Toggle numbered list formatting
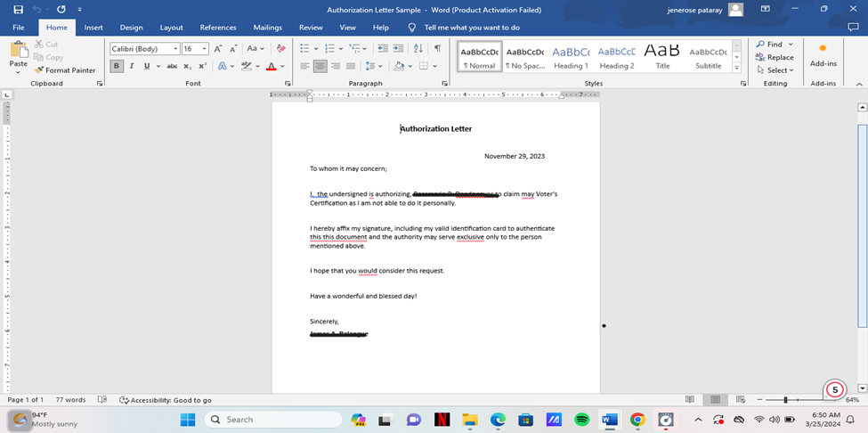This screenshot has height=433, width=868. 330,49
